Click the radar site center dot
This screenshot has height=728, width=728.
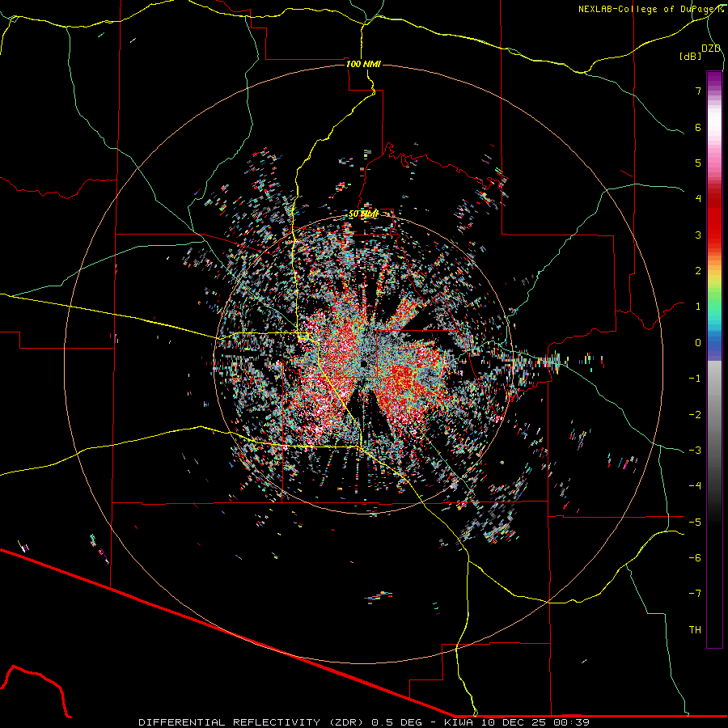[x=363, y=363]
